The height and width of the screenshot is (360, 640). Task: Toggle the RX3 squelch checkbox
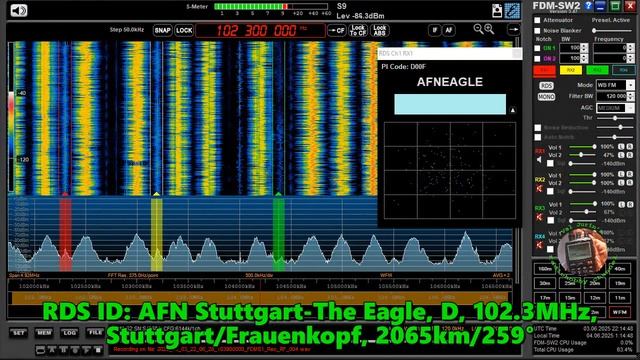pyautogui.click(x=550, y=220)
